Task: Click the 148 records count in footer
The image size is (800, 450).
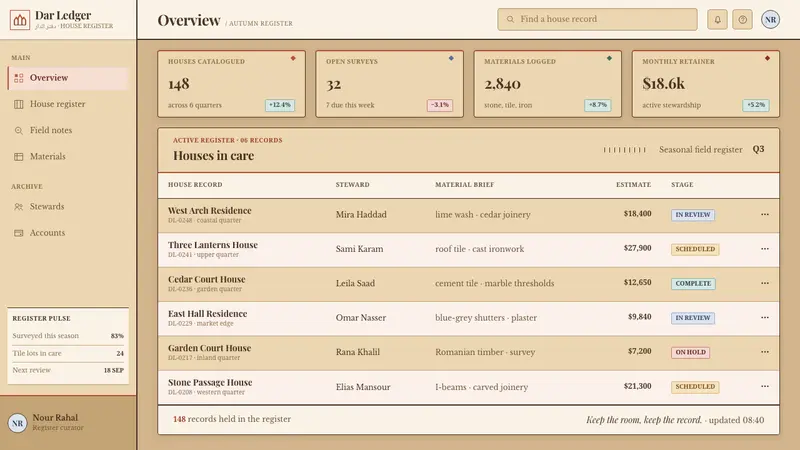Action: [179, 419]
